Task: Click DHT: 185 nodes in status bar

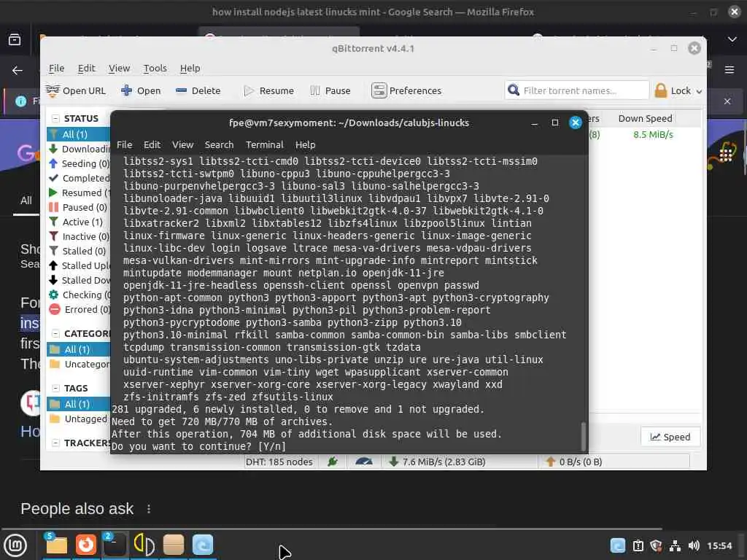Action: [x=279, y=462]
